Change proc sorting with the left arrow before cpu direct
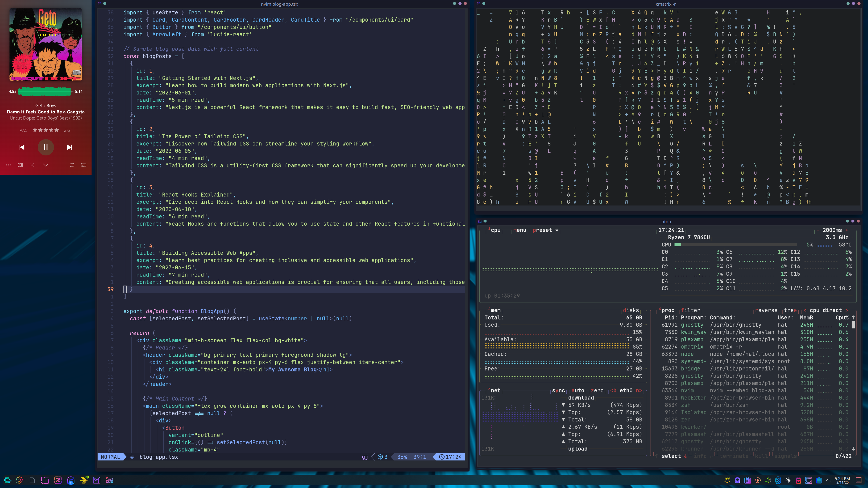Screen dimensions: 868x488 (805, 310)
